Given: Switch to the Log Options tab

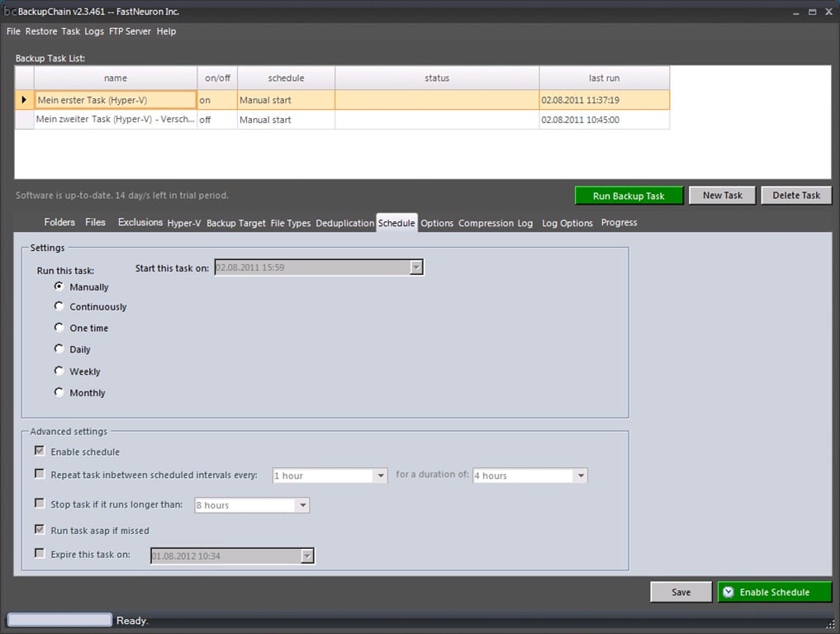Looking at the screenshot, I should pos(567,223).
